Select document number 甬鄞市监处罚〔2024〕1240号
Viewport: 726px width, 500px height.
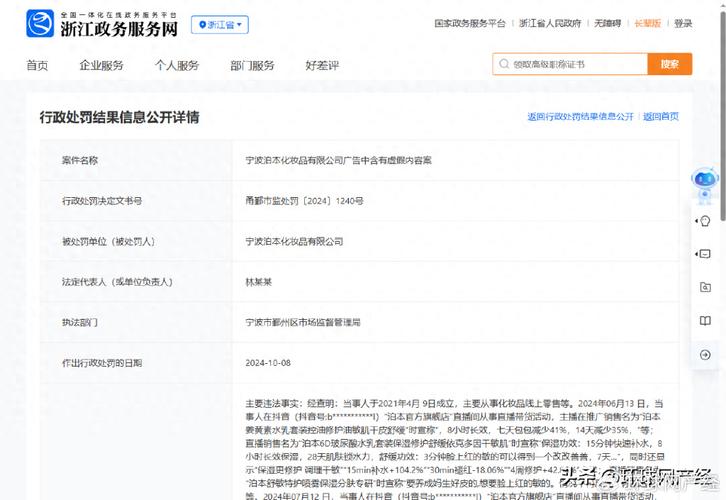[x=304, y=201]
